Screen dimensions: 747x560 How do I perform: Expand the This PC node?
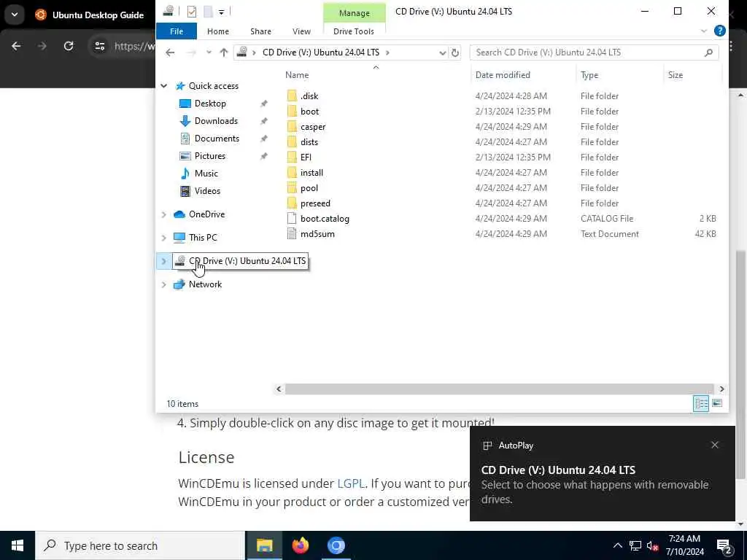[x=164, y=238]
